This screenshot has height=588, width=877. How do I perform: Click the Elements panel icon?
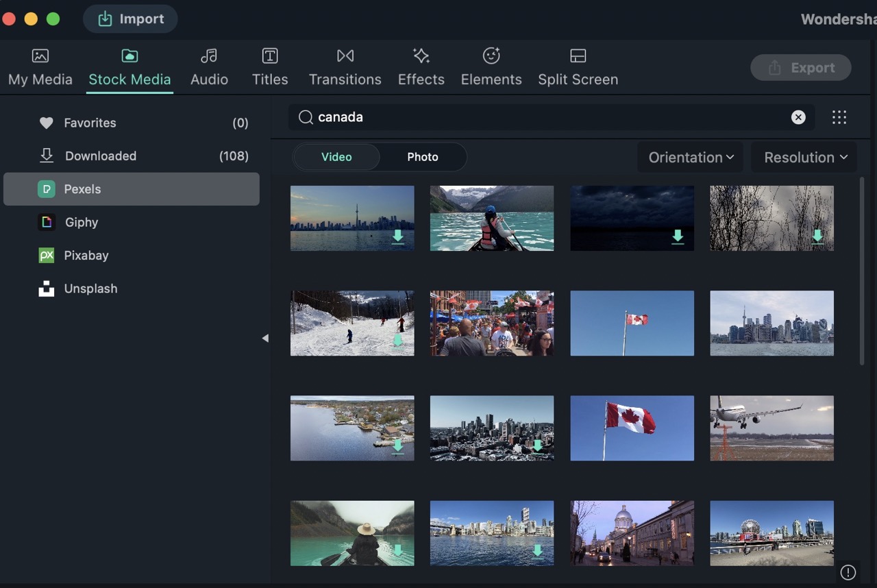tap(491, 66)
